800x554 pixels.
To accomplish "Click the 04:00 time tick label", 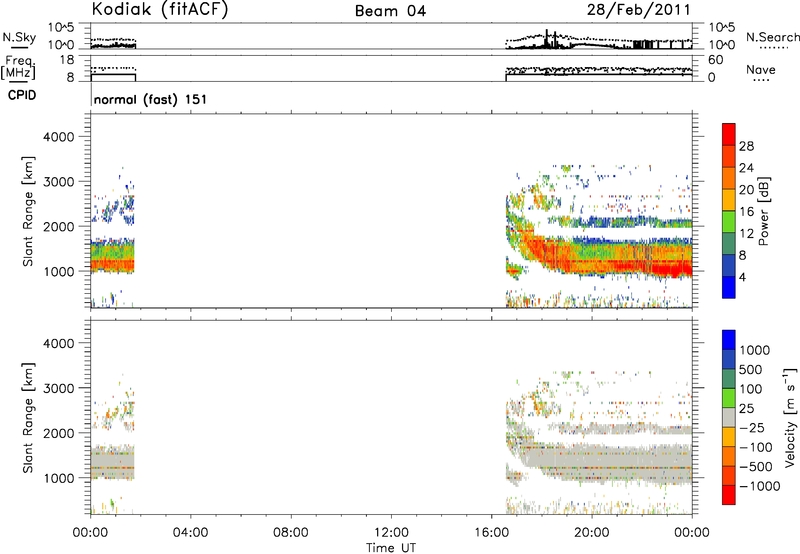I will [190, 533].
